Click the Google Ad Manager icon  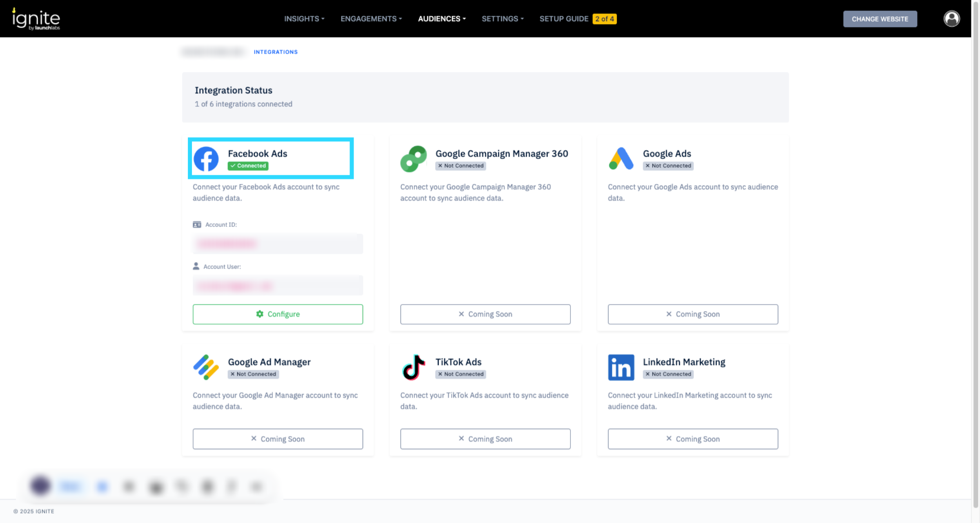[x=206, y=367]
